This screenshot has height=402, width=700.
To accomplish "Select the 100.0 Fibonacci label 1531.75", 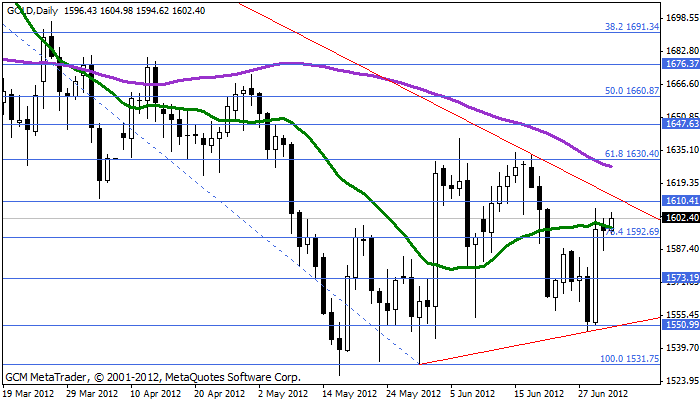I will coord(627,358).
